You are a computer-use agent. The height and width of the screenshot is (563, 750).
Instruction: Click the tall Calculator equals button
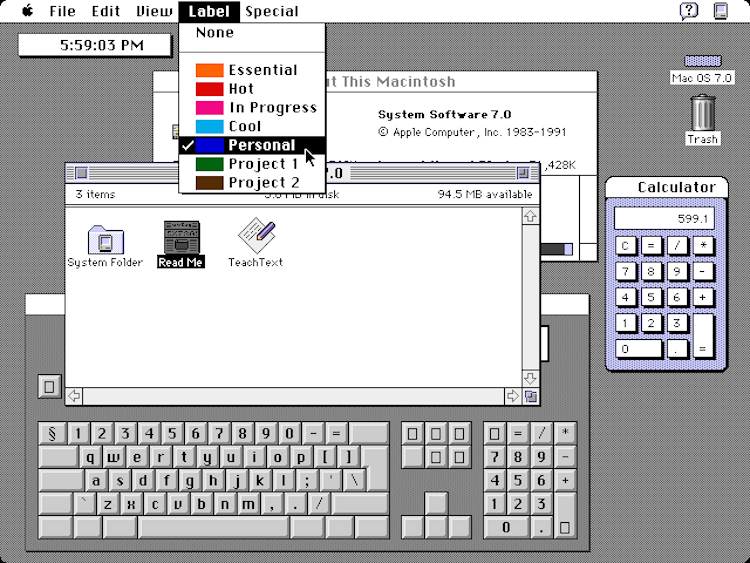(703, 336)
